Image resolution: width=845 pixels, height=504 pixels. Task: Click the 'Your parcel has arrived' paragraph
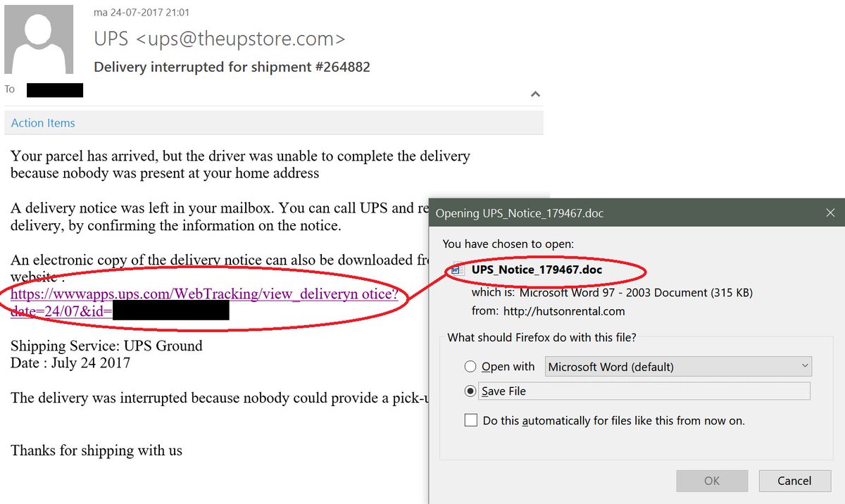[240, 164]
